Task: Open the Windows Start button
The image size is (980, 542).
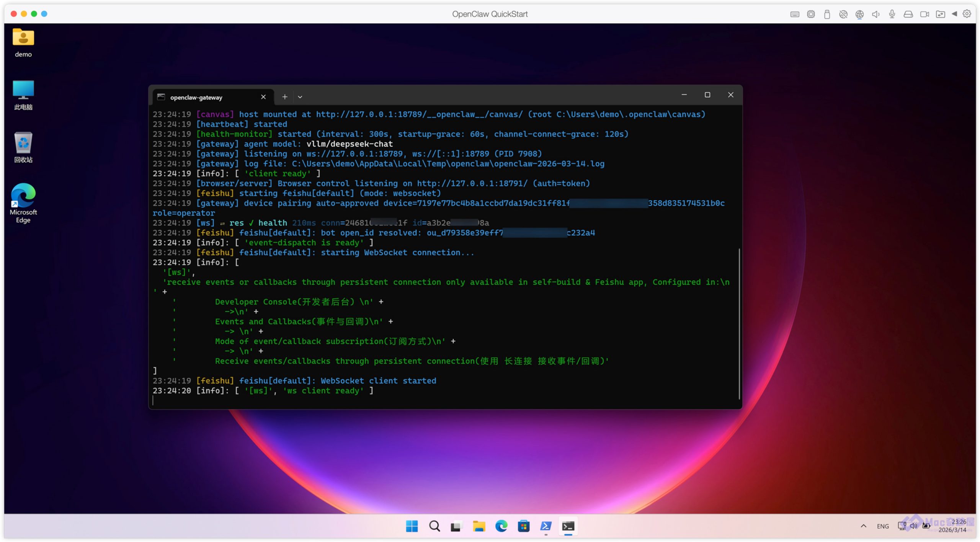Action: 412,526
